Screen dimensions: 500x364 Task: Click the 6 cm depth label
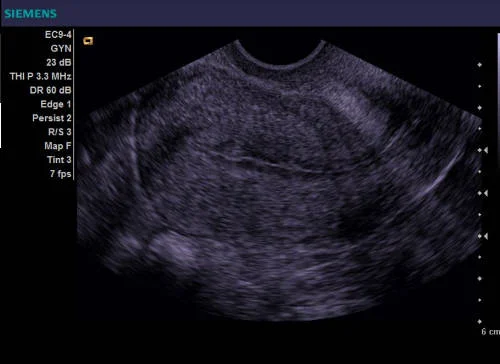[491, 332]
